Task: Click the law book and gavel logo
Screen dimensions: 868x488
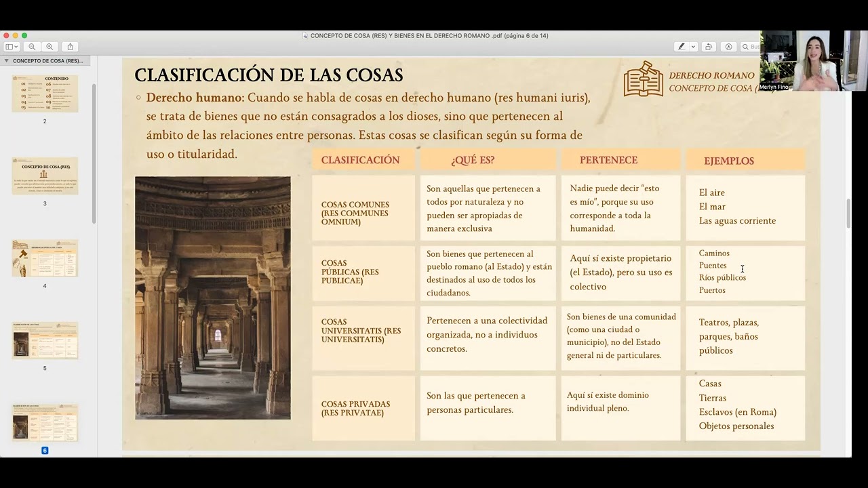Action: click(644, 79)
